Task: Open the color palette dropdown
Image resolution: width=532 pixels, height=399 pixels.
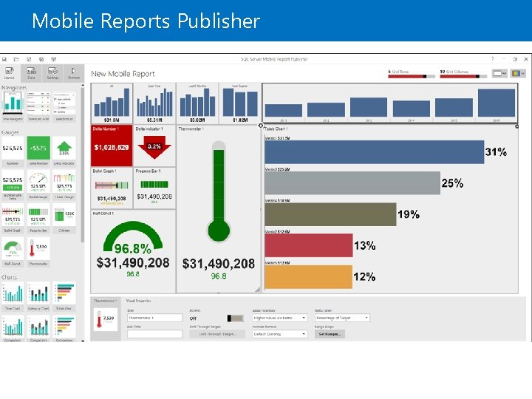Action: [x=518, y=73]
